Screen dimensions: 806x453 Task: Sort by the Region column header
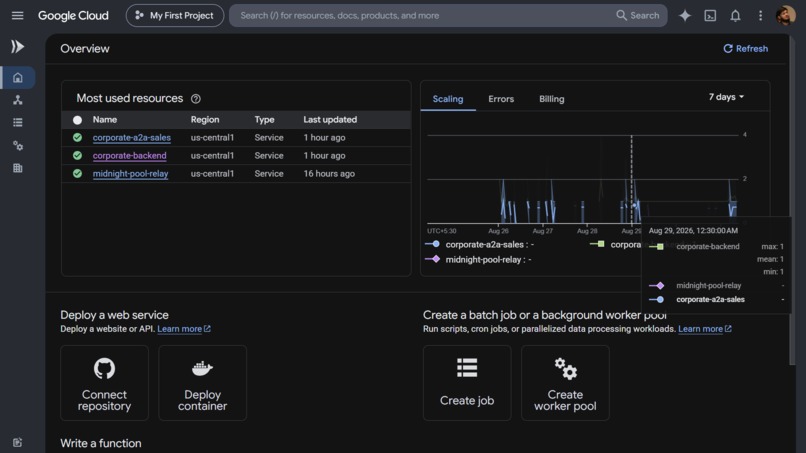pyautogui.click(x=205, y=119)
